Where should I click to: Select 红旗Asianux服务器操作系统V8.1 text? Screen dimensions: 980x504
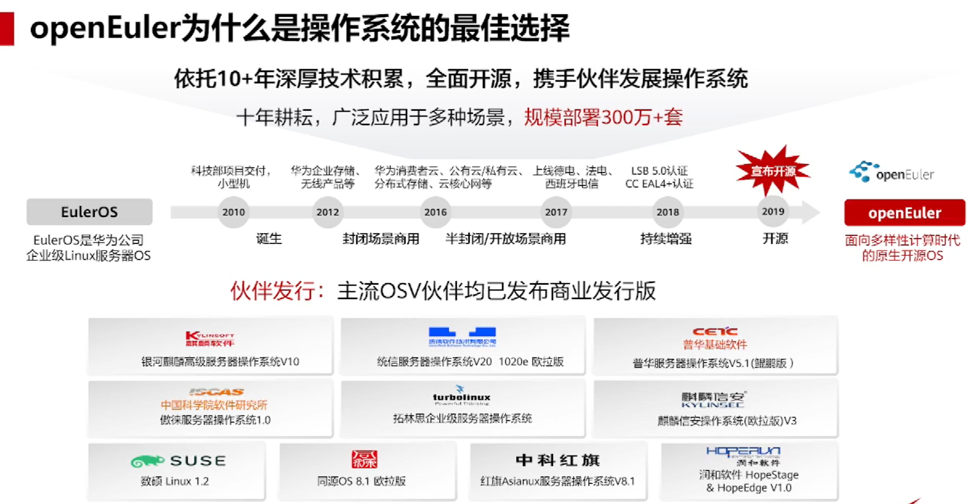[558, 481]
